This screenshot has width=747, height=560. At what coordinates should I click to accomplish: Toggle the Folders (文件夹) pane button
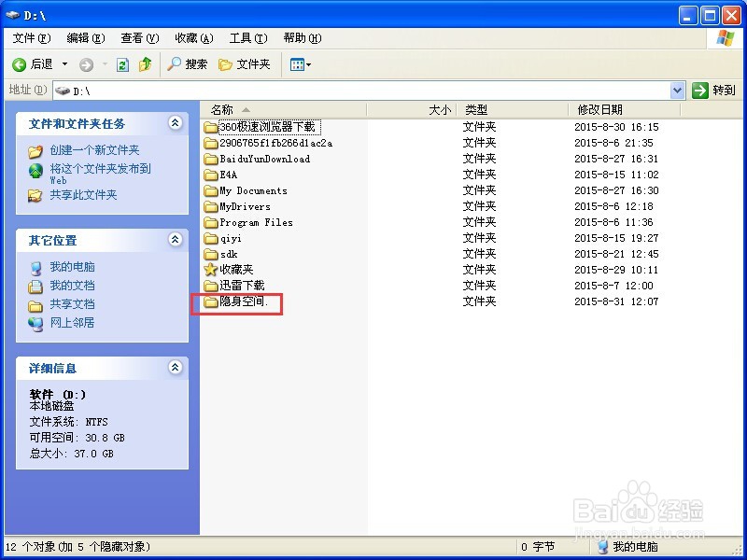[245, 64]
